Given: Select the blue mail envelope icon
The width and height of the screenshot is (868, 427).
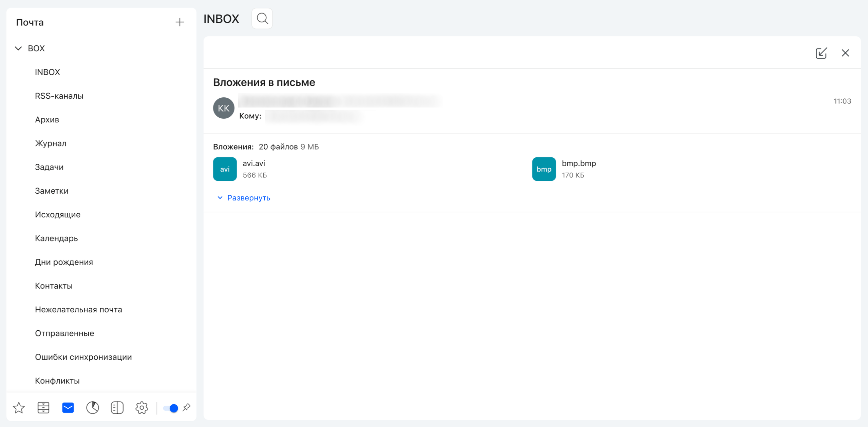Looking at the screenshot, I should (68, 408).
